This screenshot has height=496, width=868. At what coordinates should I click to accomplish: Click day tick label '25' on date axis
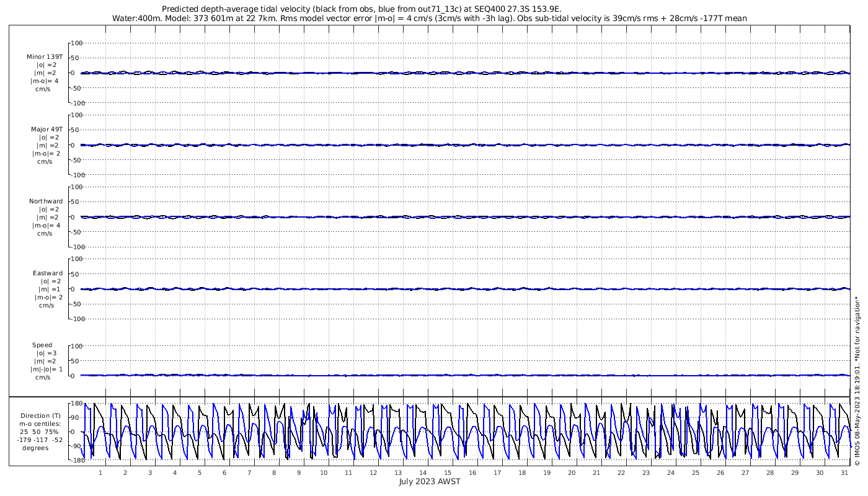696,472
